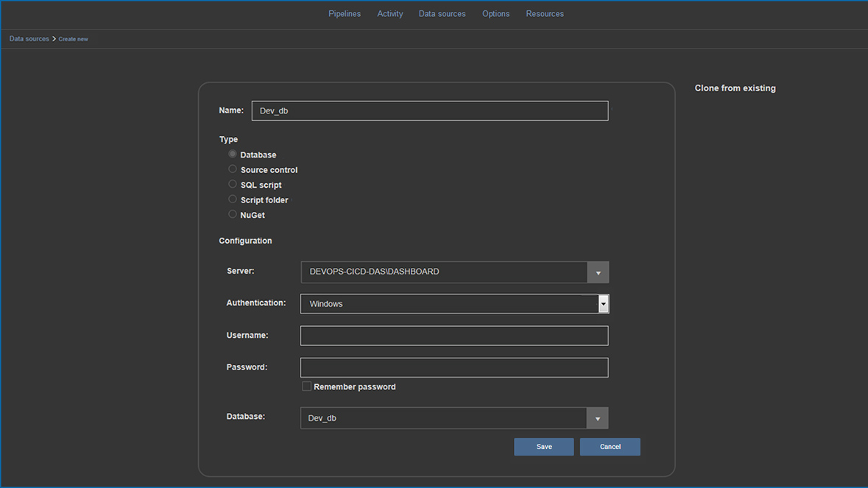The height and width of the screenshot is (488, 868).
Task: Click the Save button
Action: 543,446
